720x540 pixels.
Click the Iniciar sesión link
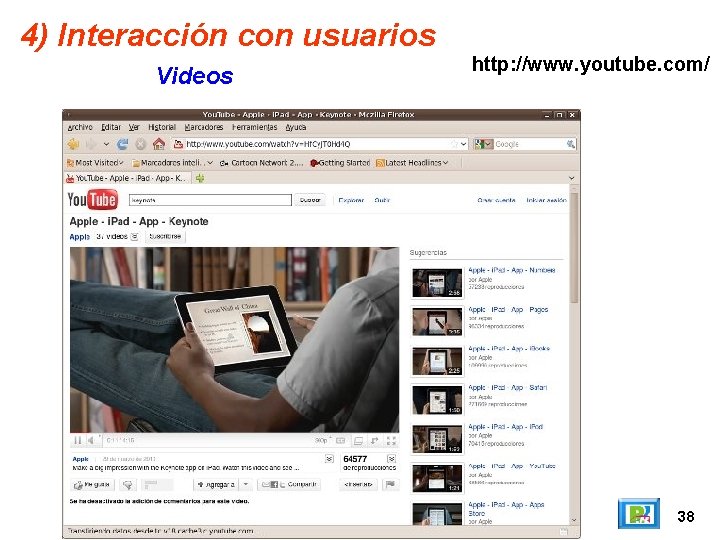tap(546, 200)
